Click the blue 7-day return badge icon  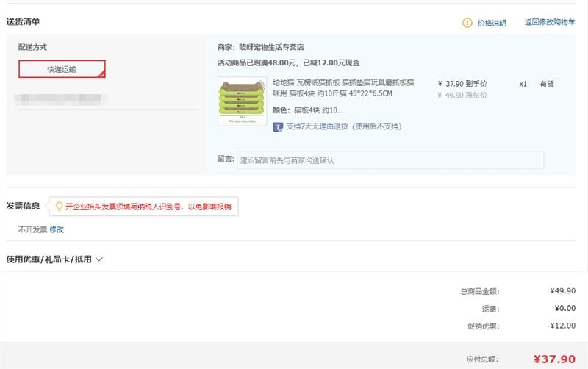278,126
